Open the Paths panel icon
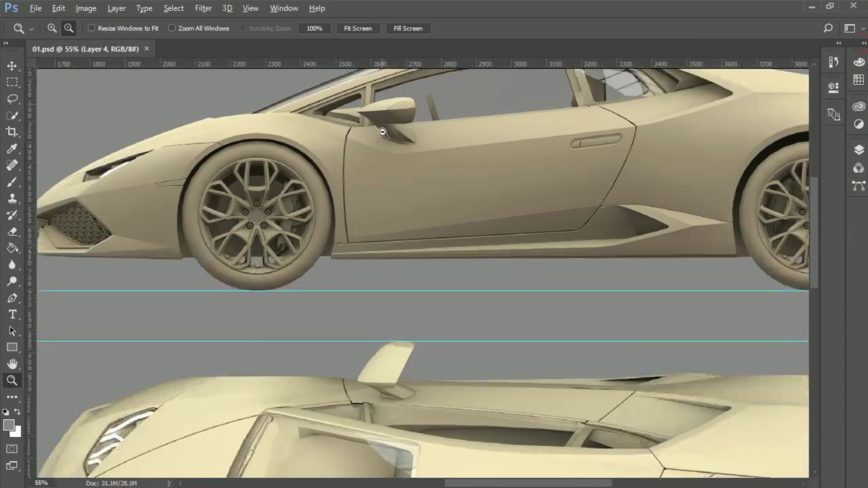The image size is (868, 488). click(859, 186)
